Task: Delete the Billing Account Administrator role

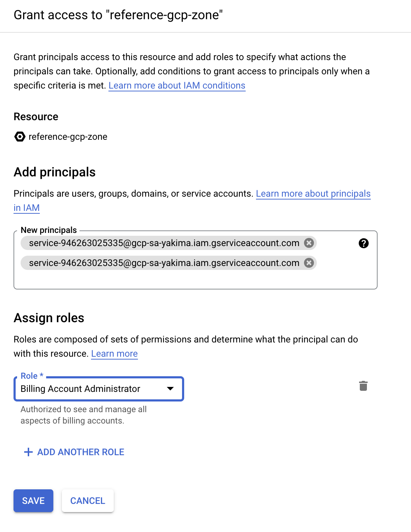Action: pos(363,386)
